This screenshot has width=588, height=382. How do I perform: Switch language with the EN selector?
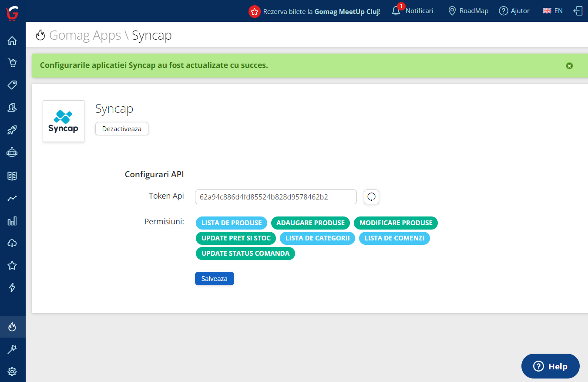coord(553,11)
